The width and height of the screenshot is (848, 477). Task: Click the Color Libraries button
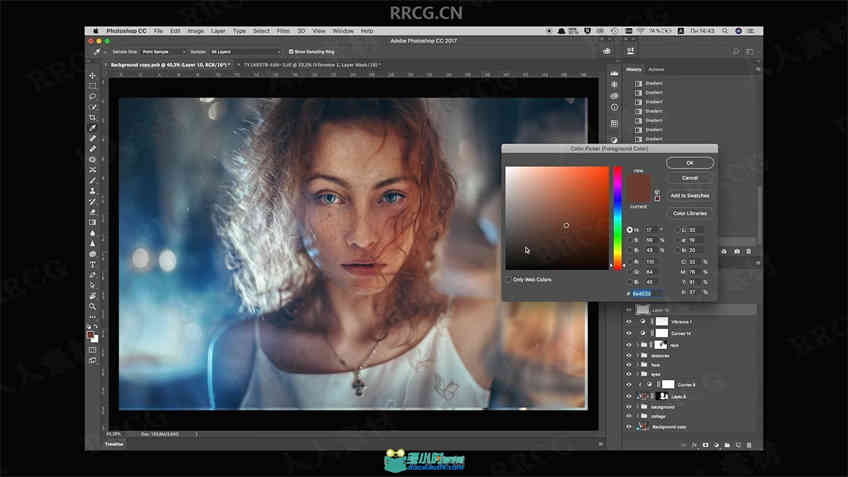690,213
